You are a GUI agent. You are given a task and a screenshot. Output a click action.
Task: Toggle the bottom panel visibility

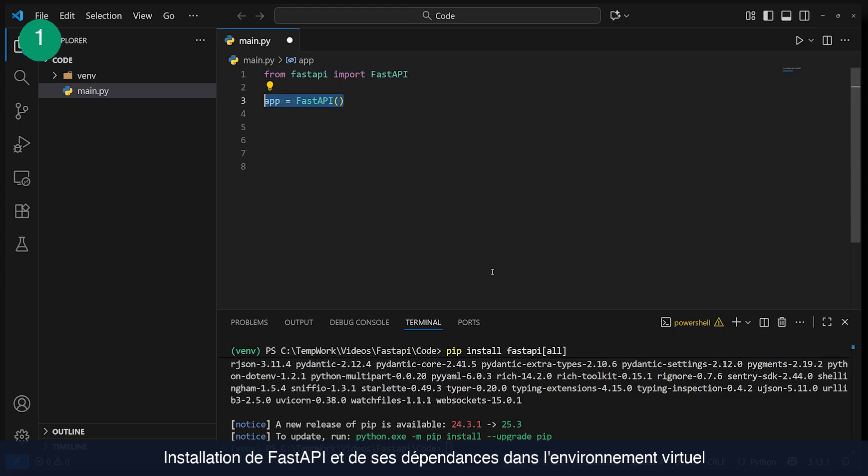[x=786, y=16]
